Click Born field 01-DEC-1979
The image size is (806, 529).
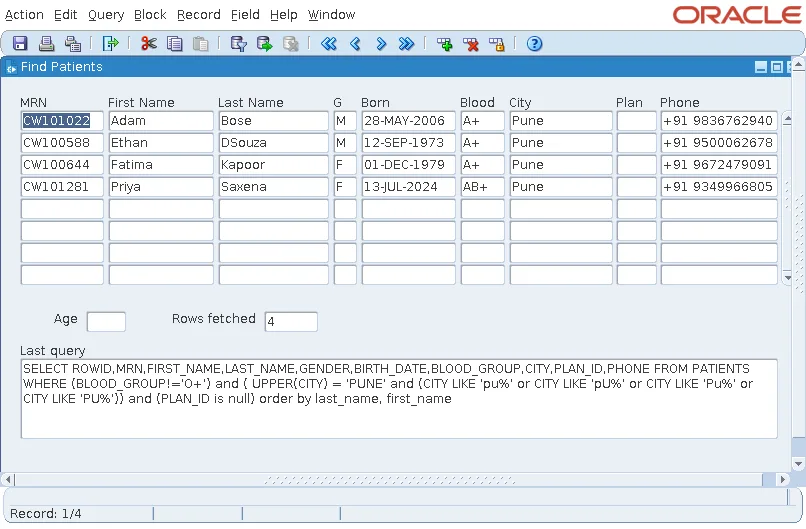click(x=409, y=165)
